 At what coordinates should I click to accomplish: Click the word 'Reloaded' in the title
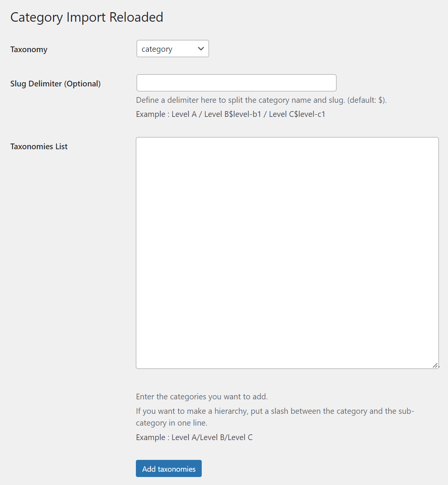[136, 17]
